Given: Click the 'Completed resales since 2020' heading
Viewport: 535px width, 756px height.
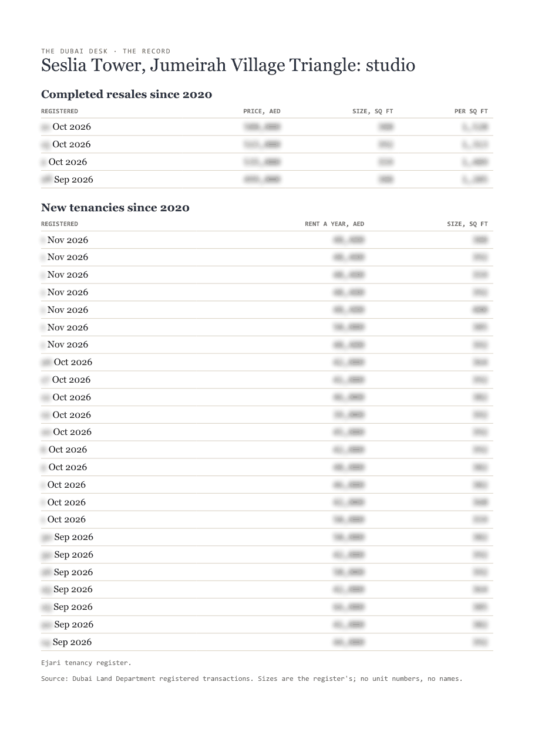Looking at the screenshot, I should [x=126, y=94].
